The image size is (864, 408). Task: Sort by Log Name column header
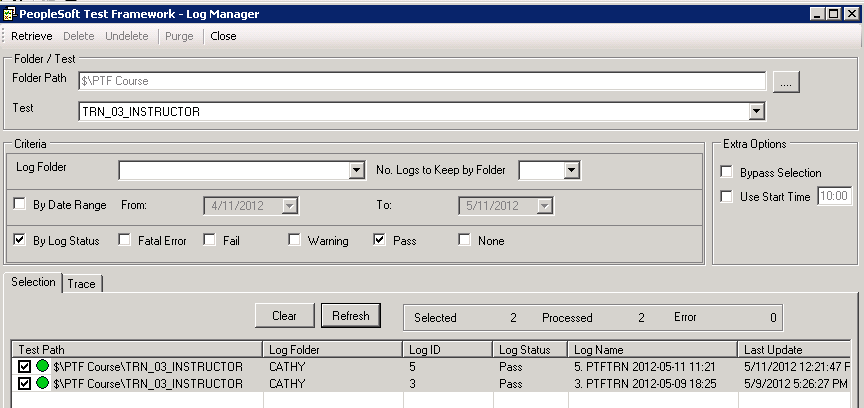(653, 350)
